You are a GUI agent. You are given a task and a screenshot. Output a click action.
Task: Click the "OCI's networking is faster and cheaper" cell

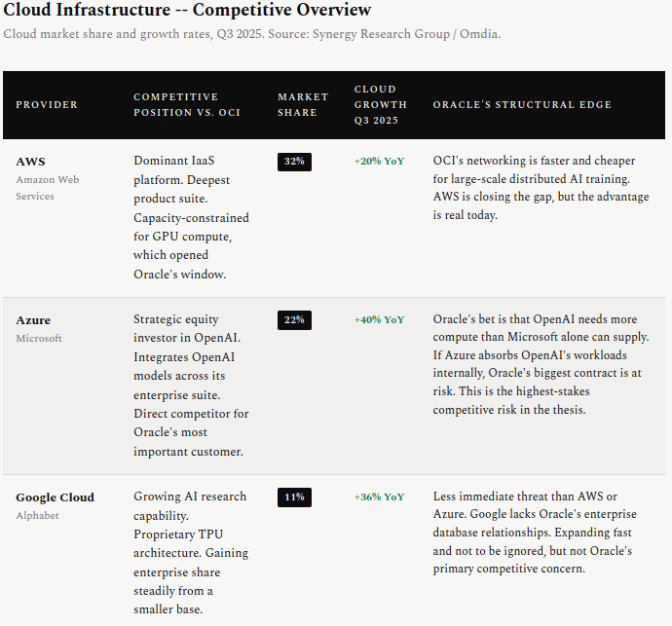point(541,188)
